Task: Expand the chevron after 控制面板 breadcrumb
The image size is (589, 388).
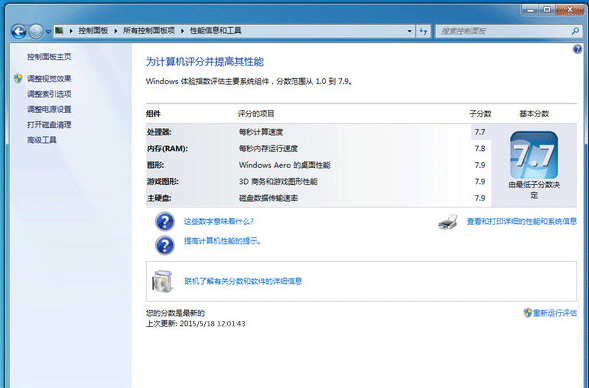Action: click(116, 31)
